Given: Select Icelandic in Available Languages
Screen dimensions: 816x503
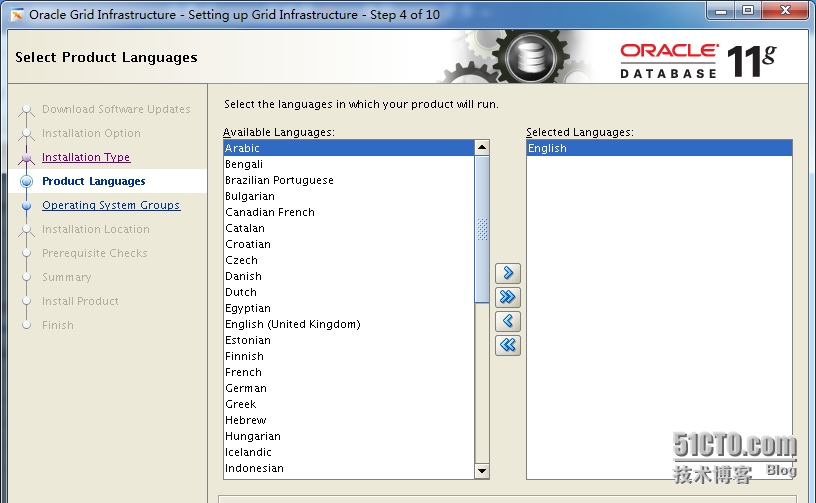Looking at the screenshot, I should tap(349, 452).
